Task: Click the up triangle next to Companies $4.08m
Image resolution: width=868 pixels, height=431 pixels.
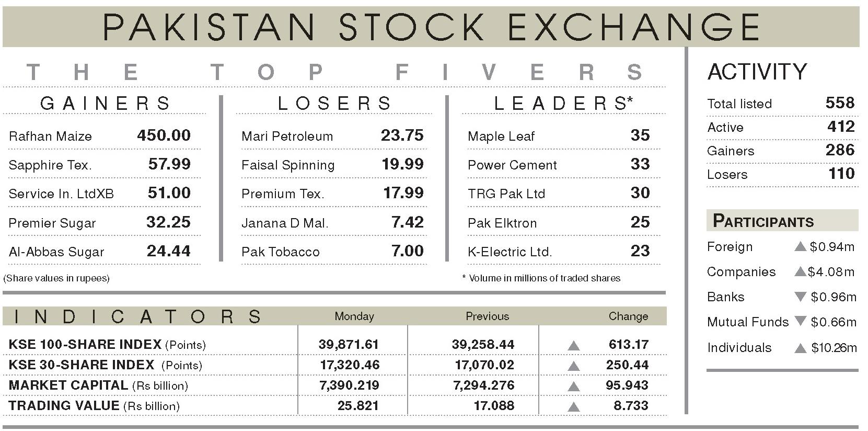Action: coord(800,271)
